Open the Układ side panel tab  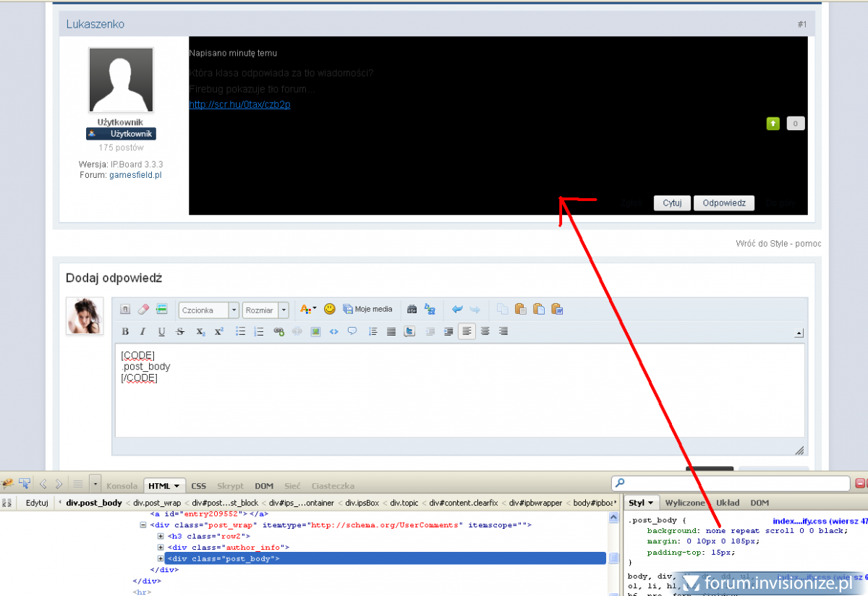pos(727,503)
